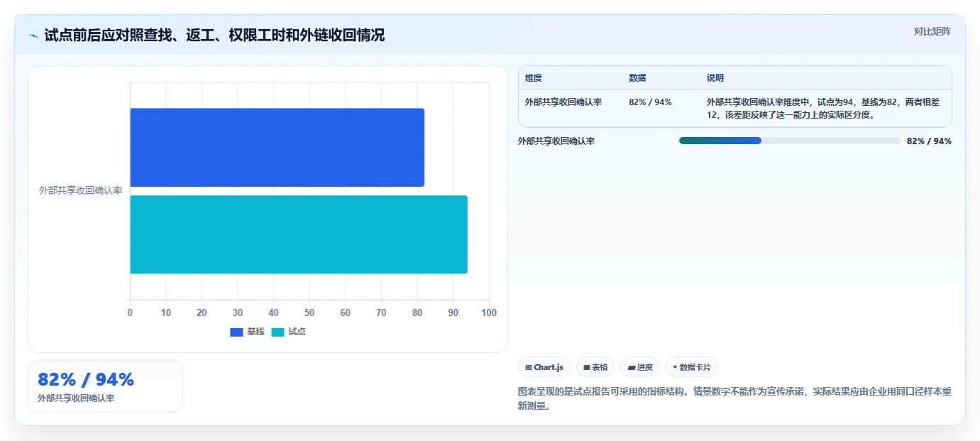Select the 进度 chip
Viewport: 980px width, 441px height.
point(640,367)
